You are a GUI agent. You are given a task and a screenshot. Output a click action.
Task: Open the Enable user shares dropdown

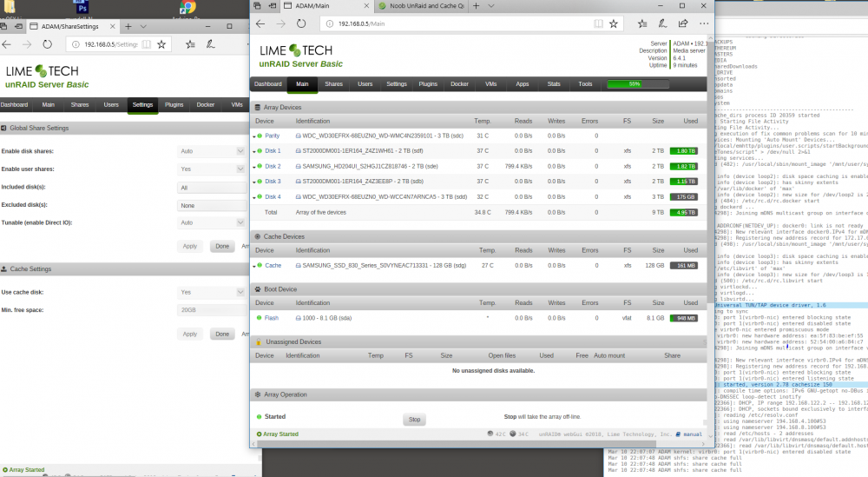tap(212, 169)
